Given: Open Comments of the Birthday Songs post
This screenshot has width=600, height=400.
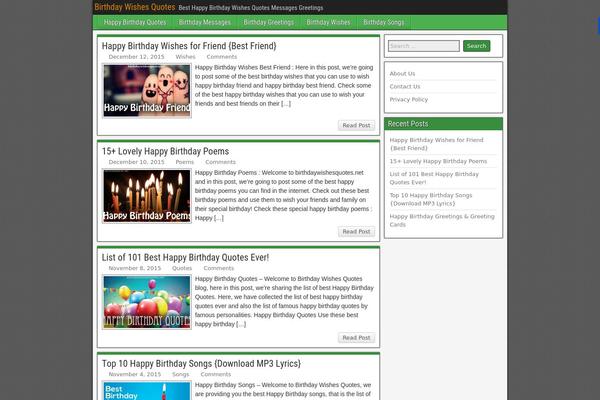Looking at the screenshot, I should (216, 374).
